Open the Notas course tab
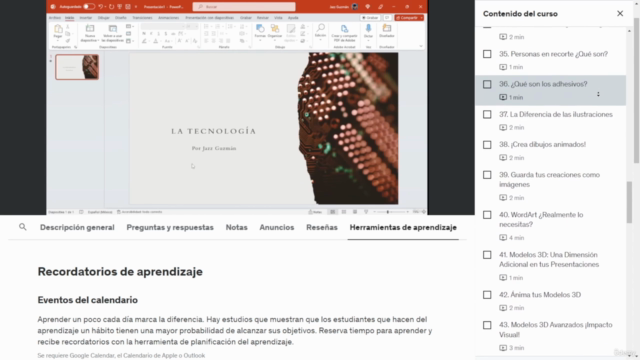Screen dimensions: 640x360 pyautogui.click(x=236, y=227)
